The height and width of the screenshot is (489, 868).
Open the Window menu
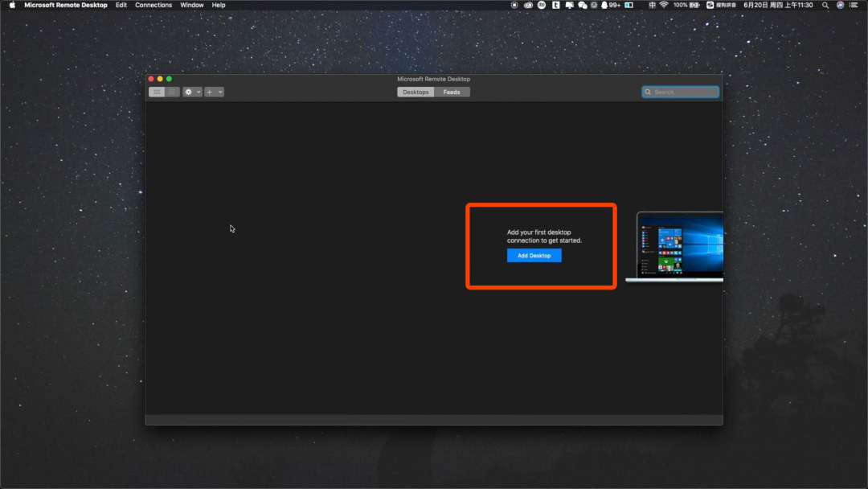191,5
